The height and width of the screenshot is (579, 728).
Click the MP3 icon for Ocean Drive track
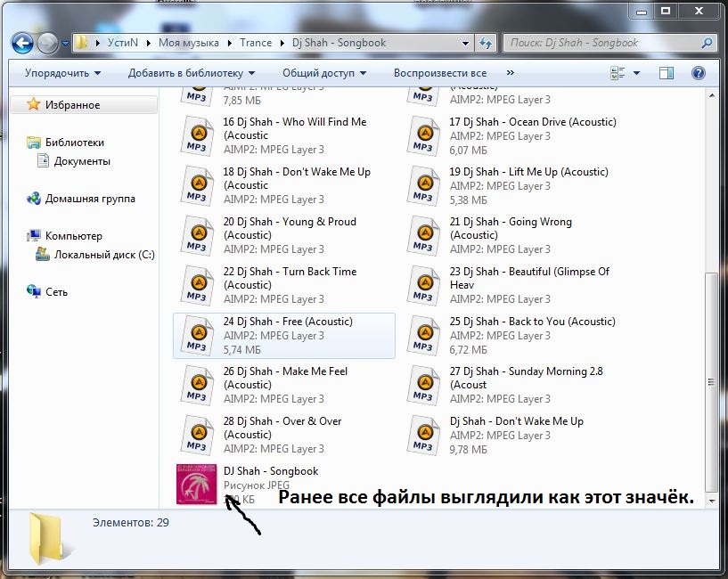424,135
